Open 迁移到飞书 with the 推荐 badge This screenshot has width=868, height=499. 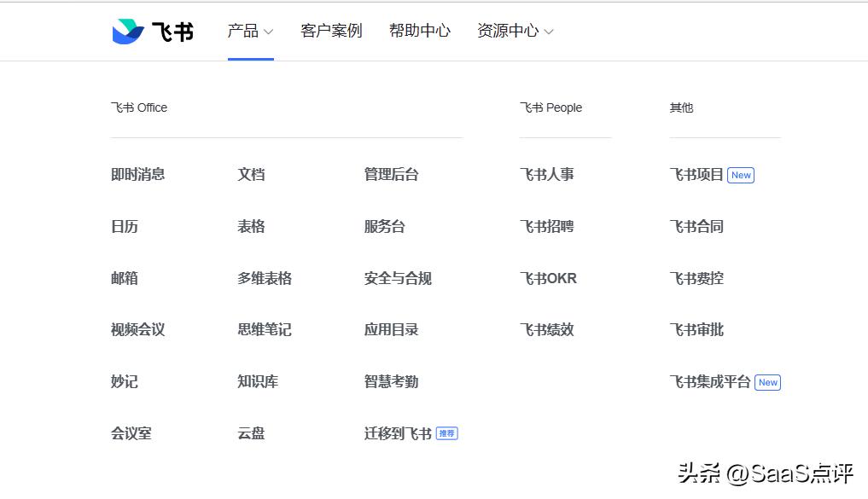click(x=397, y=432)
